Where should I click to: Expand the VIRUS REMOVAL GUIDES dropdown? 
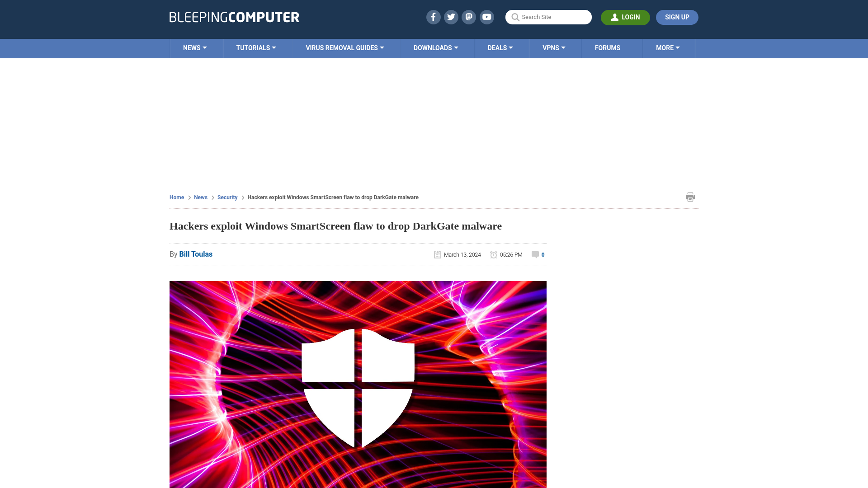click(344, 47)
